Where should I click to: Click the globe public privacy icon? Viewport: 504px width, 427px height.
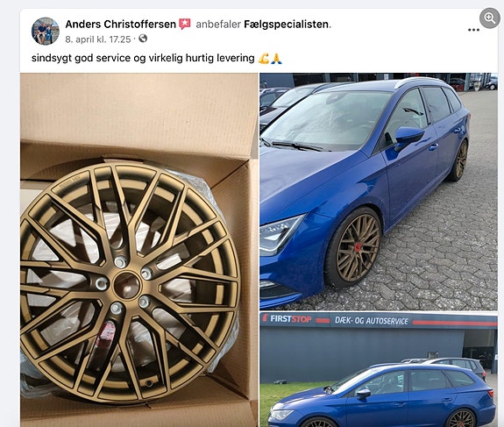coord(143,39)
